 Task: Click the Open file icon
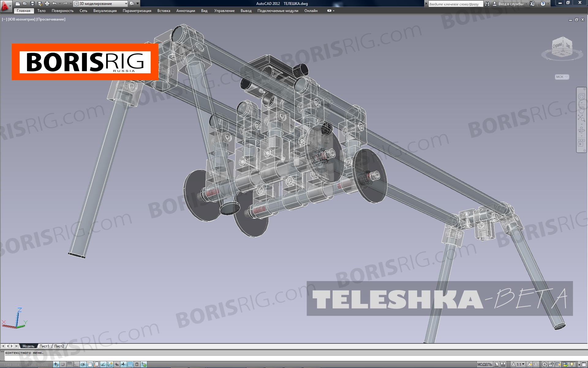(25, 4)
